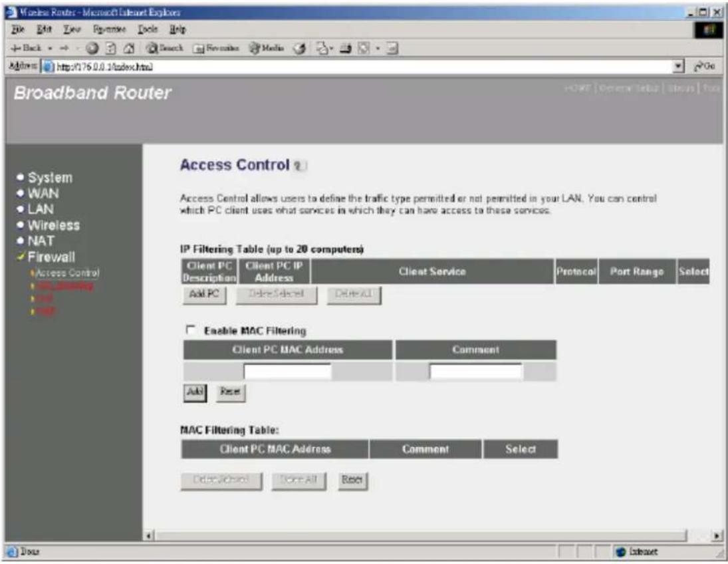Viewport: 728px width, 564px height.
Task: Open System in the sidebar
Action: pos(50,178)
